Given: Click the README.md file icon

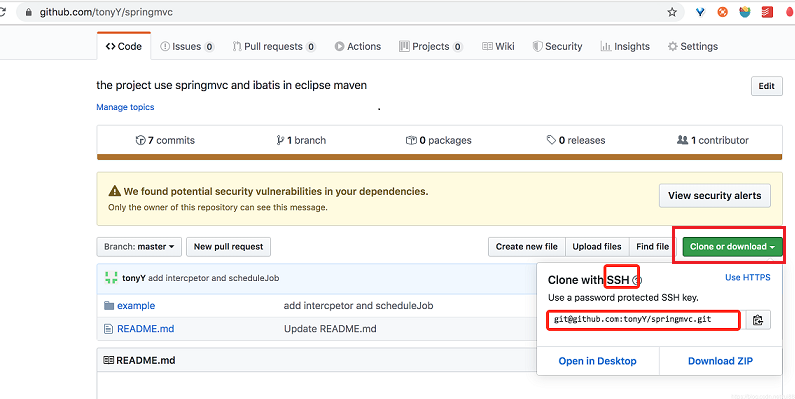Looking at the screenshot, I should point(108,329).
